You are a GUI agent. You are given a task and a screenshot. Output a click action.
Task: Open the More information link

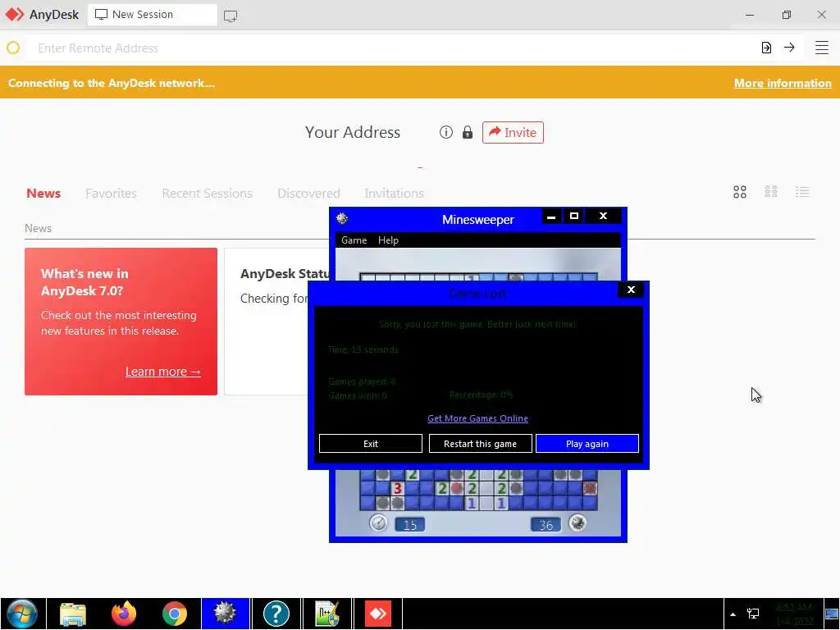[x=783, y=83]
